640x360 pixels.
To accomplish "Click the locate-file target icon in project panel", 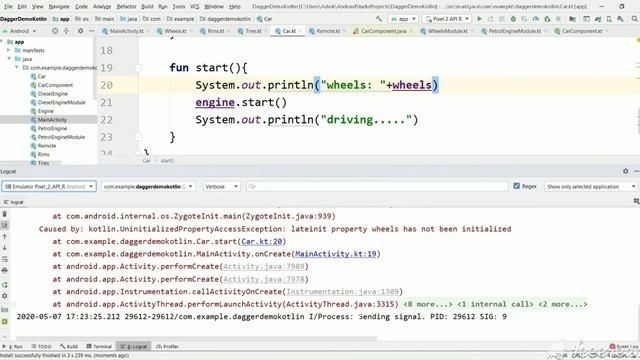I will coord(55,31).
